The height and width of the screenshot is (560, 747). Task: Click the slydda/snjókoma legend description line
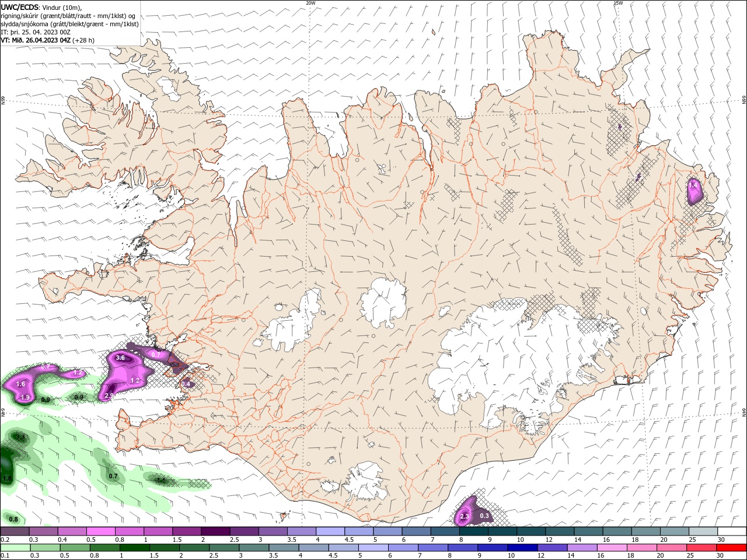[69, 24]
